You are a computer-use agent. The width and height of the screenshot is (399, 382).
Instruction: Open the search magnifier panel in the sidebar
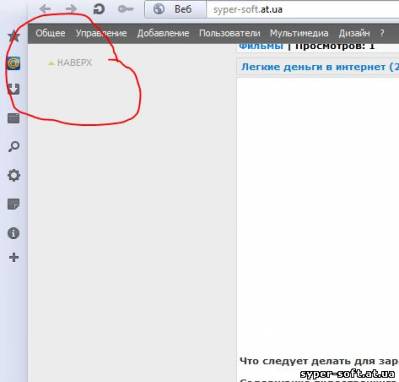pyautogui.click(x=14, y=146)
